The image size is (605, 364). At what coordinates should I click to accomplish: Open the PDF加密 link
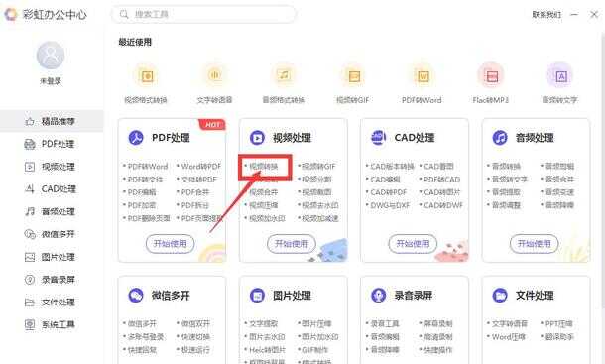(x=142, y=205)
